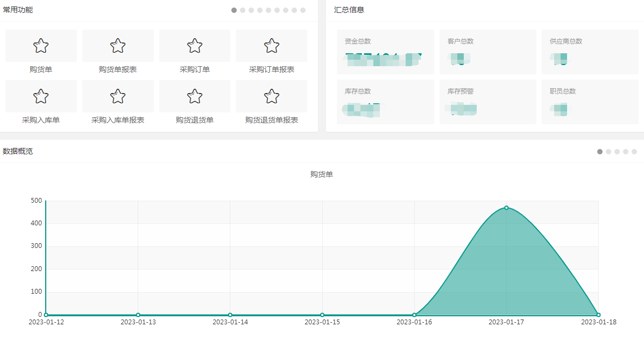
Task: Select third carousel dot in 数据概览 panel
Action: pyautogui.click(x=617, y=152)
